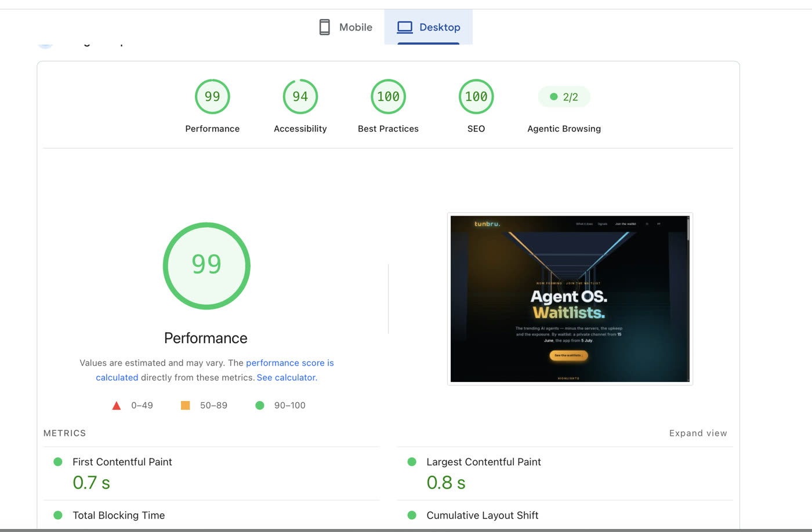Image resolution: width=812 pixels, height=532 pixels.
Task: Go to the SEO 100 score gauge
Action: tap(476, 97)
